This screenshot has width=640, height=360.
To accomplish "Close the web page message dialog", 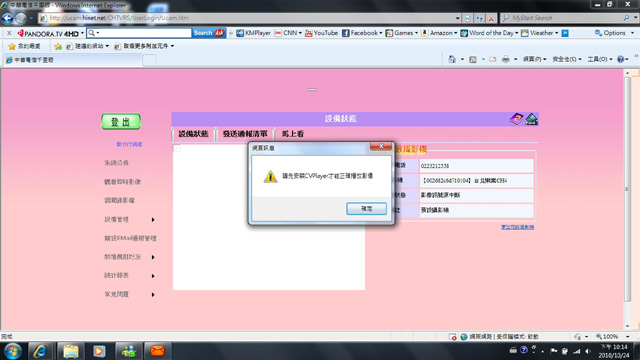I will click(381, 146).
